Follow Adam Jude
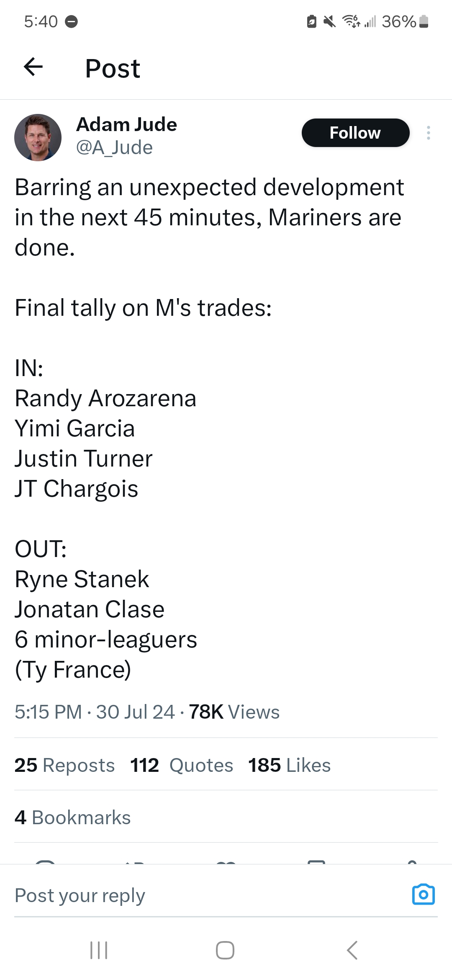The width and height of the screenshot is (452, 980). pyautogui.click(x=355, y=133)
